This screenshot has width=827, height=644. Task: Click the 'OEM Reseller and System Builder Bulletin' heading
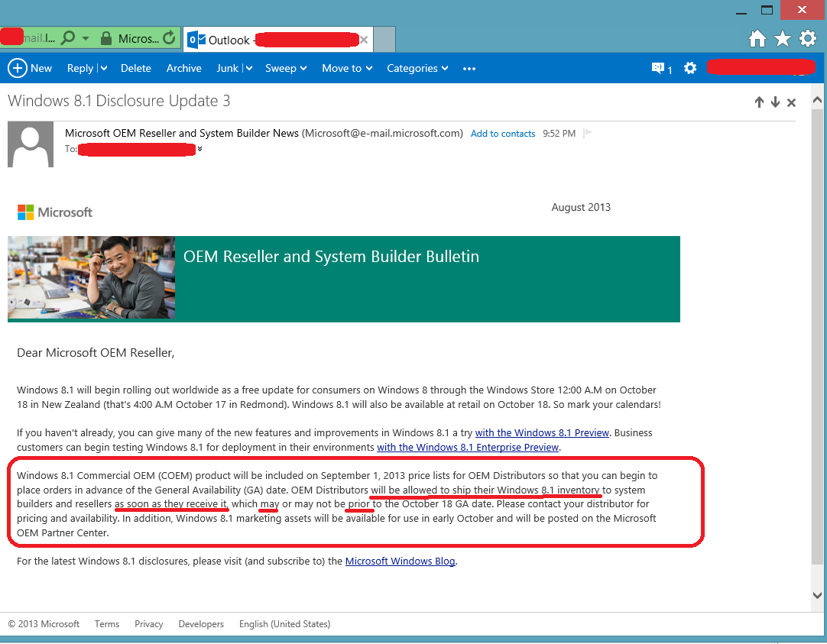(x=331, y=257)
